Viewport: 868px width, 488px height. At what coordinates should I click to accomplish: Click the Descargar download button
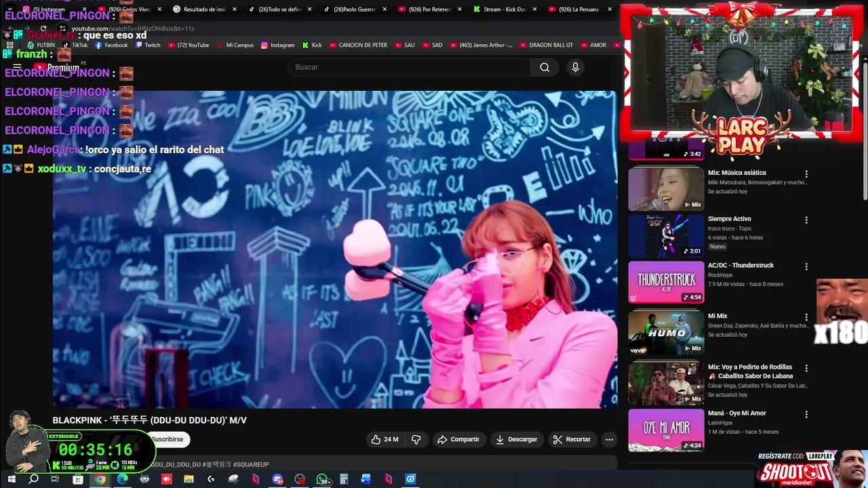click(x=516, y=439)
